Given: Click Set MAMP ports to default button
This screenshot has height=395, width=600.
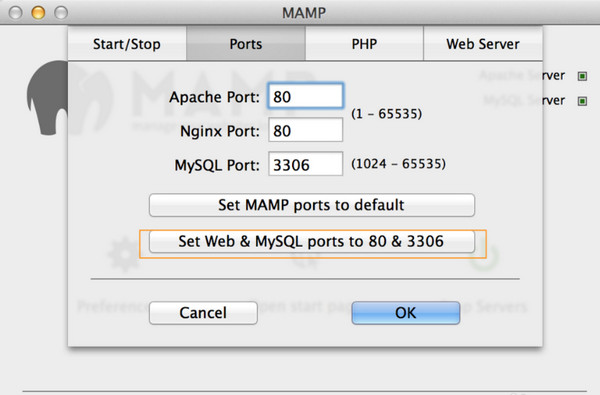Looking at the screenshot, I should [311, 205].
